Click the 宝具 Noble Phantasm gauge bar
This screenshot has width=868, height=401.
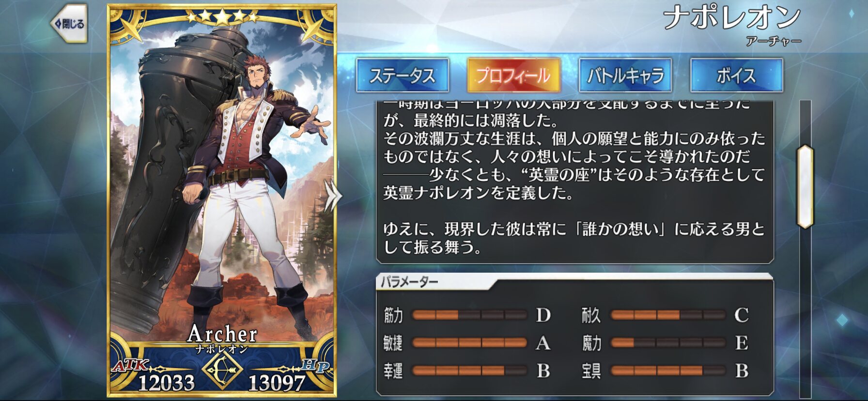tap(668, 371)
